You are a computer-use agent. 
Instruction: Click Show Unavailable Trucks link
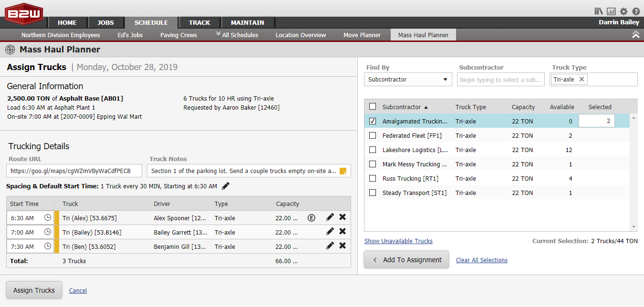(398, 241)
